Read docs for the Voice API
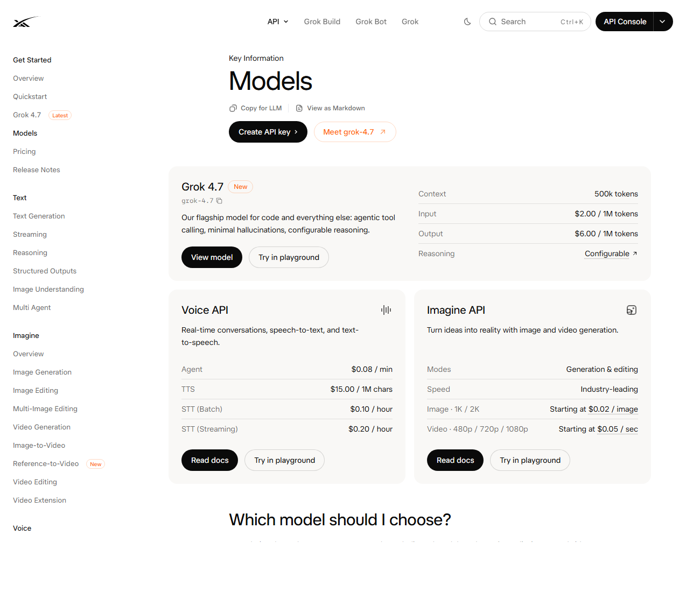700x592 pixels. coord(209,460)
